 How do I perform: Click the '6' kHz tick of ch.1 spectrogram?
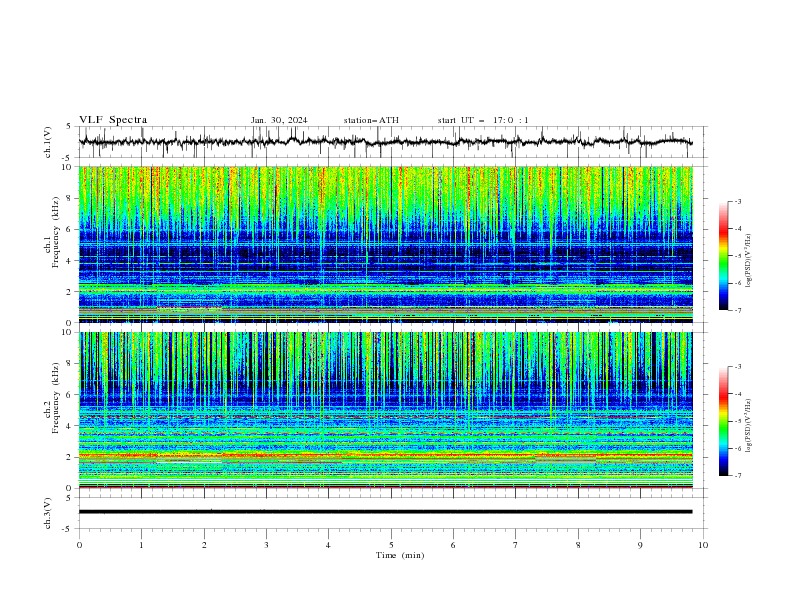pyautogui.click(x=71, y=229)
